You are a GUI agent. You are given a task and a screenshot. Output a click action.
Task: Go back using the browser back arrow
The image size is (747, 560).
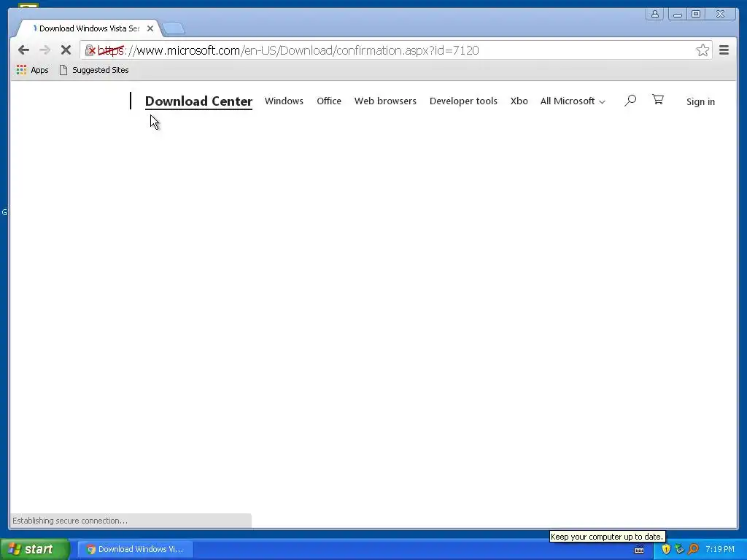(x=23, y=50)
